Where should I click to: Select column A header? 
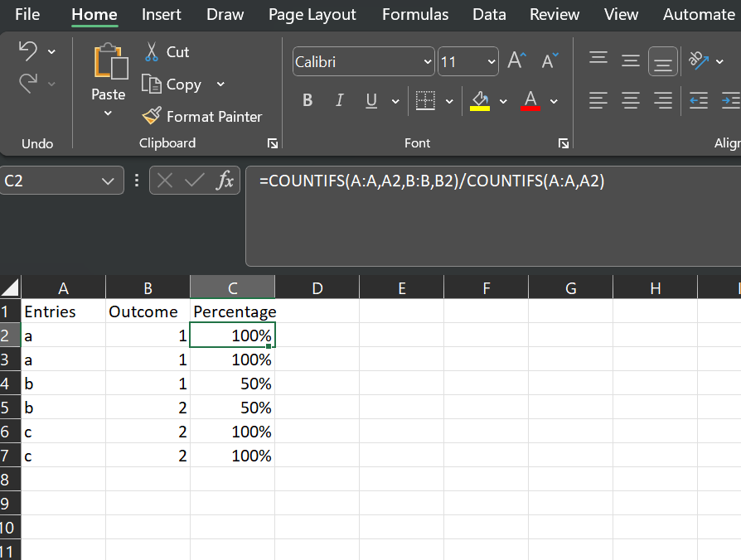click(63, 287)
